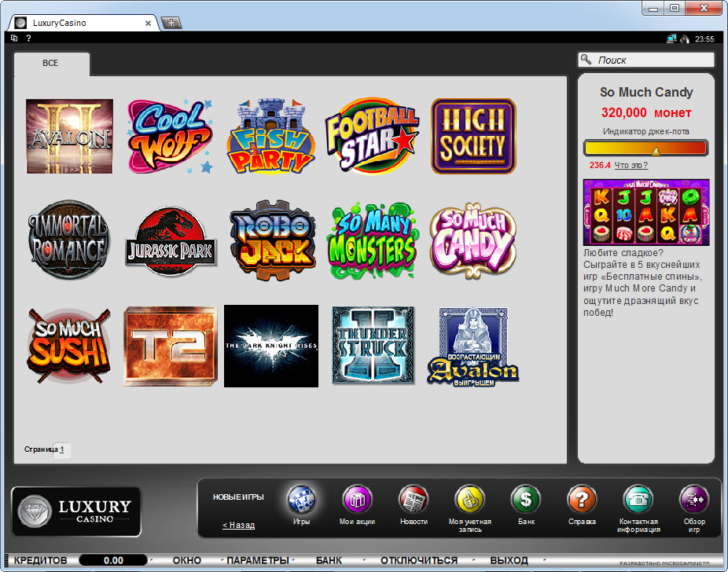Launch the Thunderstruck II slot
The width and height of the screenshot is (728, 572).
click(373, 345)
